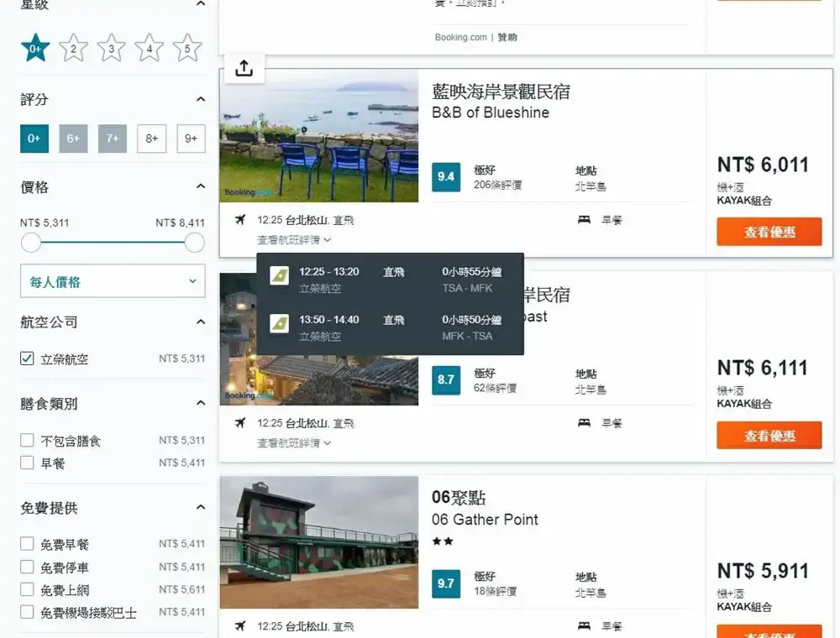Select the 9+ review score filter
Screen dimensions: 840x638
[191, 139]
